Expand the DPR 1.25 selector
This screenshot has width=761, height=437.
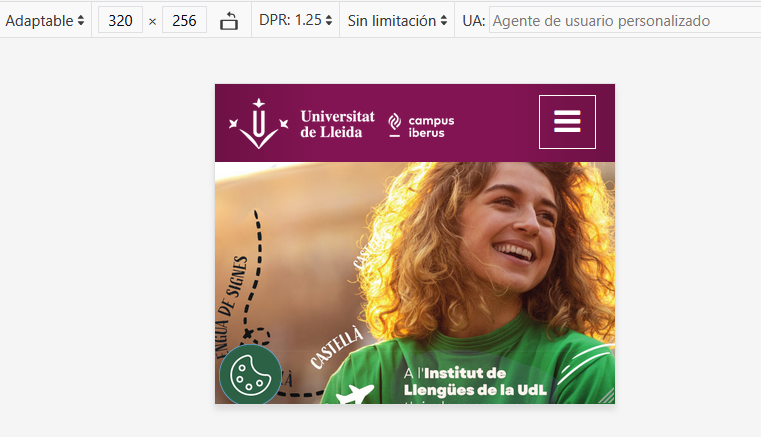(295, 20)
